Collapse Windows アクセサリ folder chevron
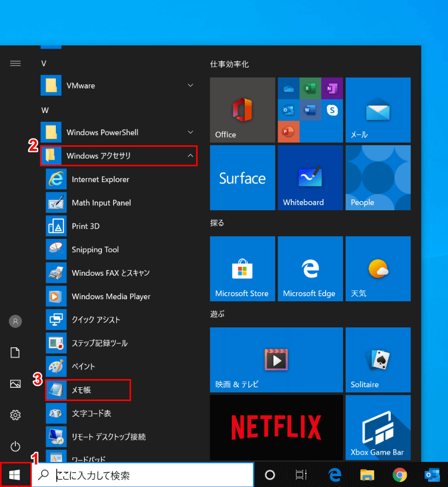Viewport: 448px width, 487px height. (190, 156)
